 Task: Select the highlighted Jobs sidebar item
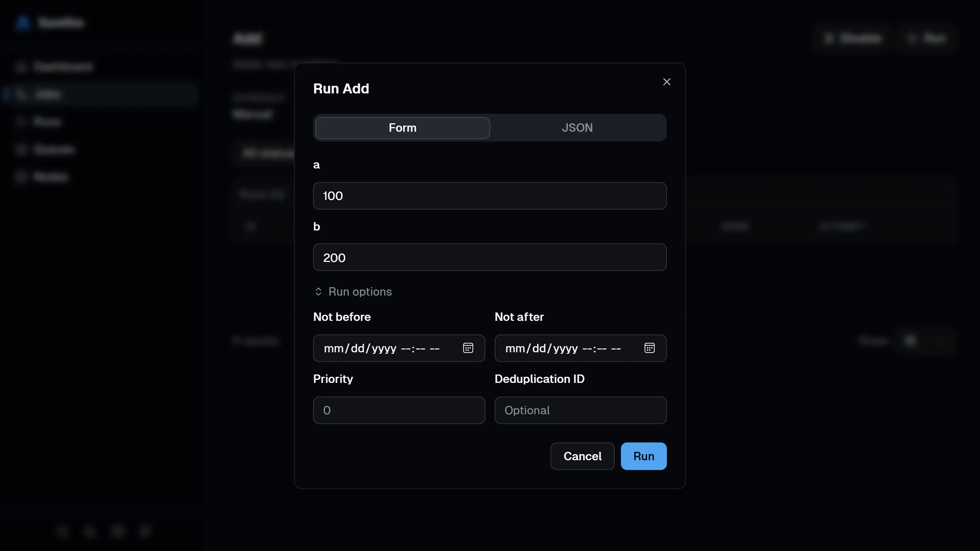[100, 94]
